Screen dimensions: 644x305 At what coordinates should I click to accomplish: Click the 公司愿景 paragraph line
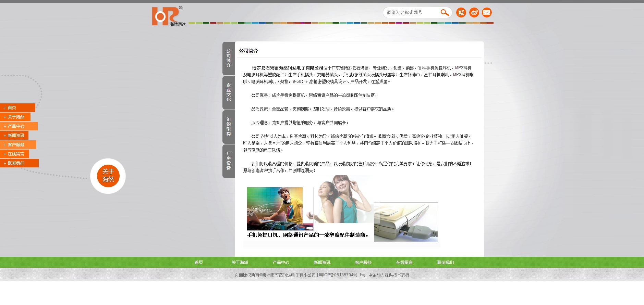coord(315,95)
